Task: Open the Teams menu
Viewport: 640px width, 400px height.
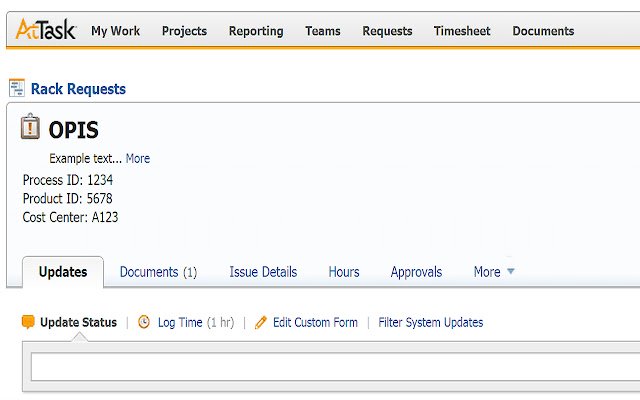Action: coord(323,31)
